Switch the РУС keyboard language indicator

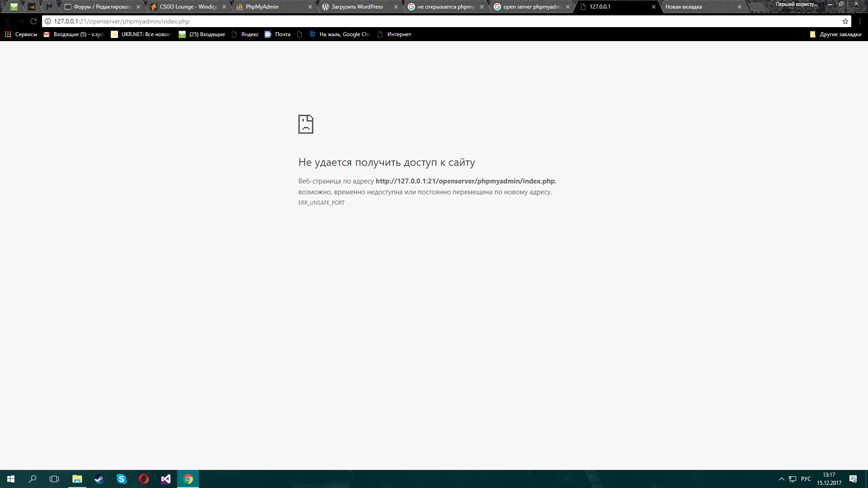pyautogui.click(x=806, y=479)
